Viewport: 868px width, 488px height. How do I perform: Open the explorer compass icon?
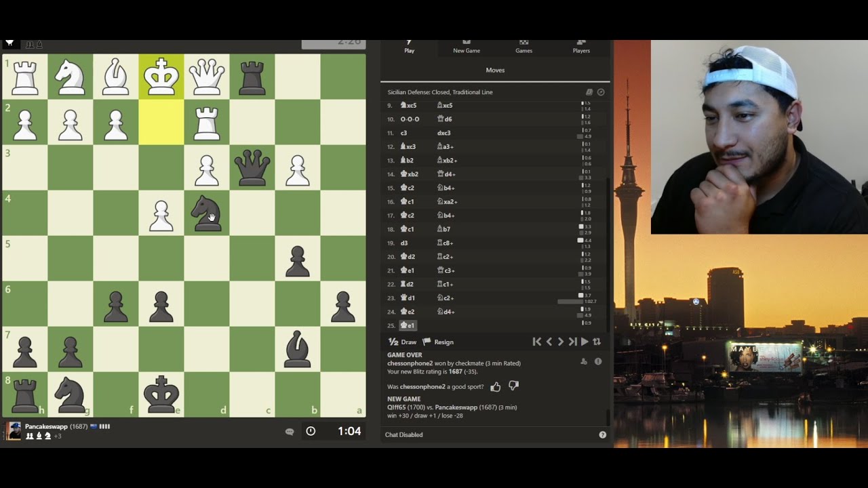(x=601, y=92)
